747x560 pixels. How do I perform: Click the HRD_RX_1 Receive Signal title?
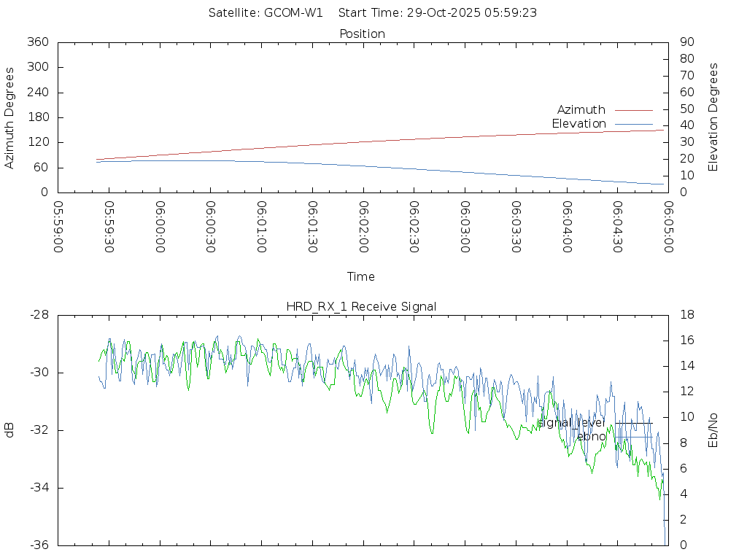coord(362,306)
